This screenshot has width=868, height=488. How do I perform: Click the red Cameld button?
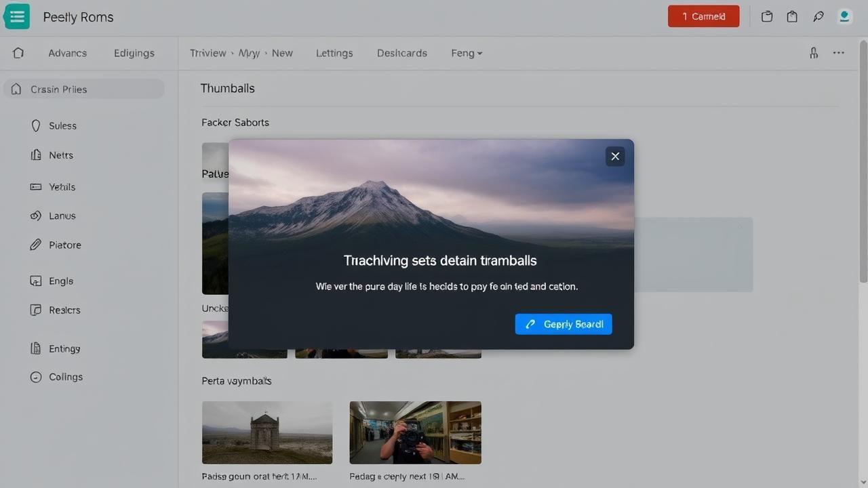click(x=703, y=16)
